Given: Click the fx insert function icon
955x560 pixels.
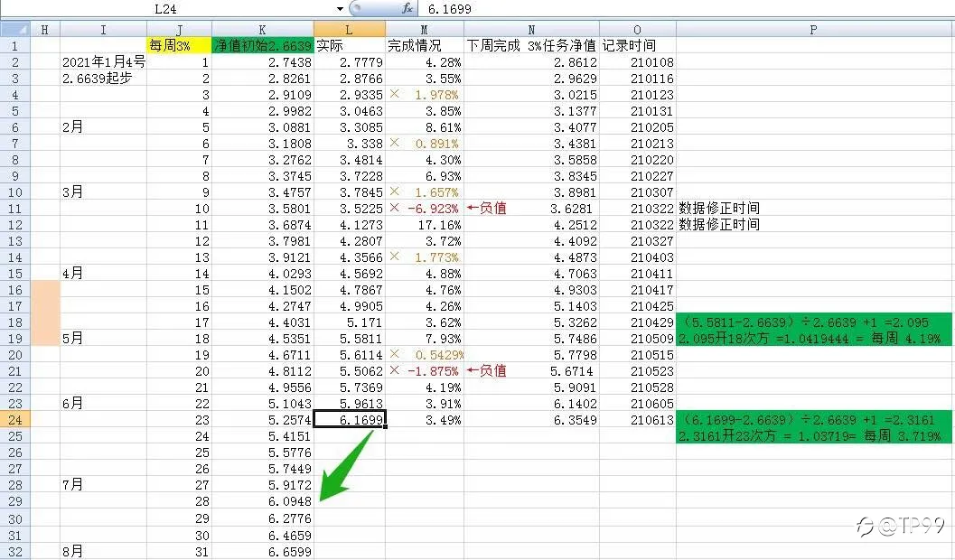Looking at the screenshot, I should (407, 8).
